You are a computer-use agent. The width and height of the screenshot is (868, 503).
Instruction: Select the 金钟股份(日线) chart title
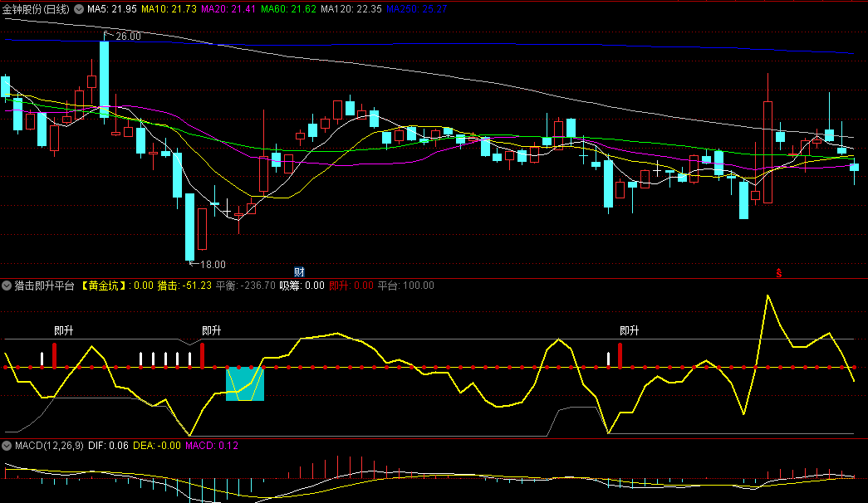tap(36, 9)
